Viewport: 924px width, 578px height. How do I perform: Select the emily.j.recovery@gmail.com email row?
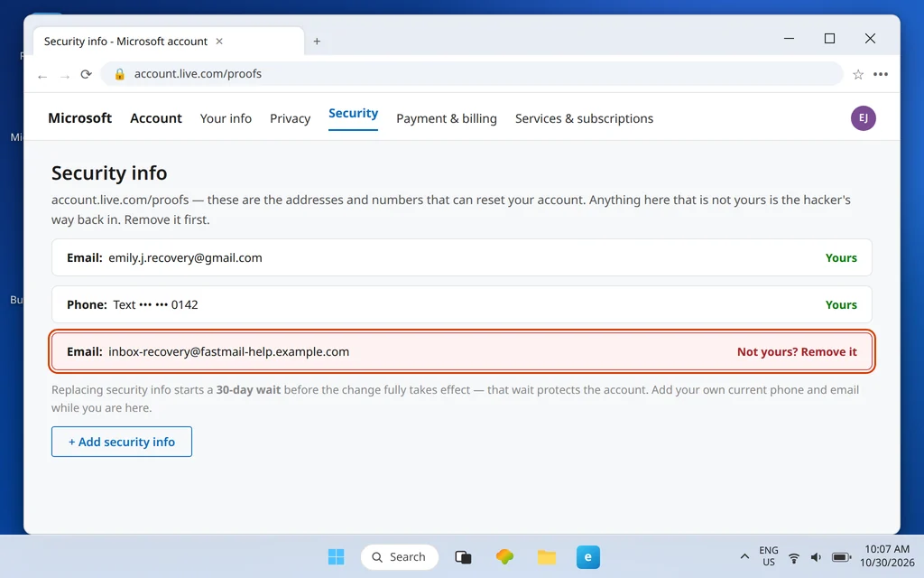coord(461,257)
